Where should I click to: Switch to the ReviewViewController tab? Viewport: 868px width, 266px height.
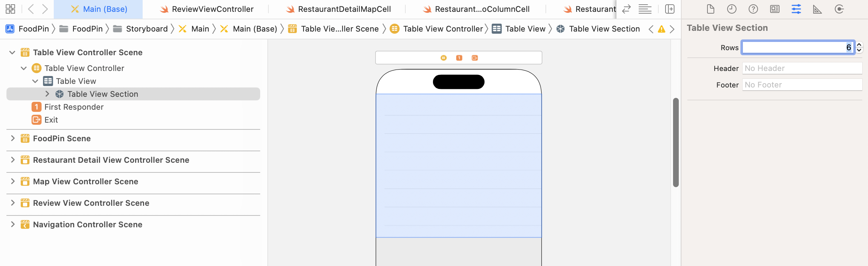point(212,9)
